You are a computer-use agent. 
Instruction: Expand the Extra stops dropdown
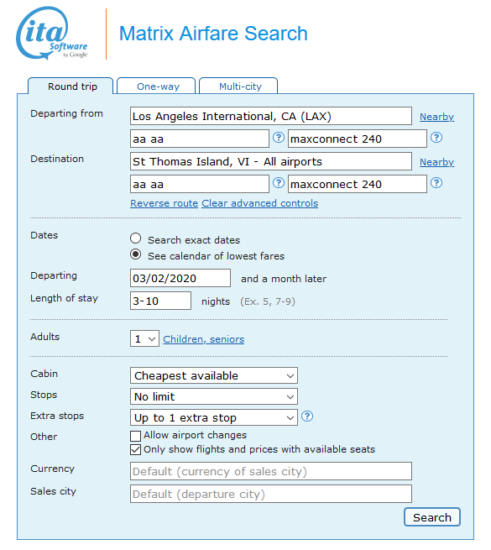pyautogui.click(x=214, y=418)
